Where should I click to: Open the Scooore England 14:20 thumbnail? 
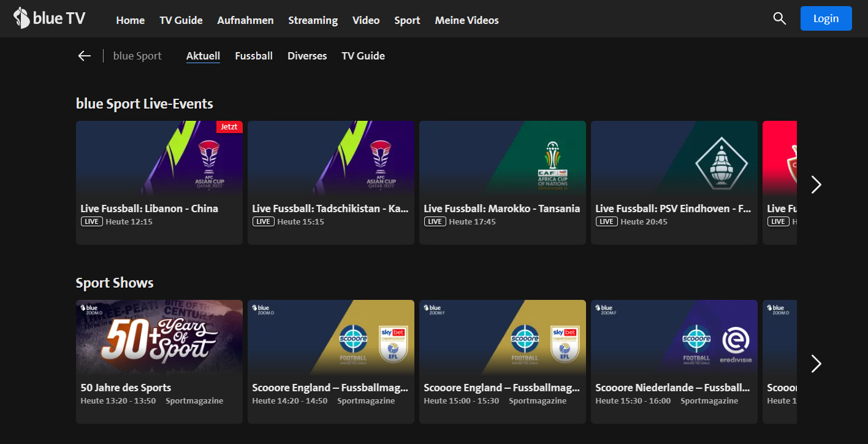[x=331, y=337]
